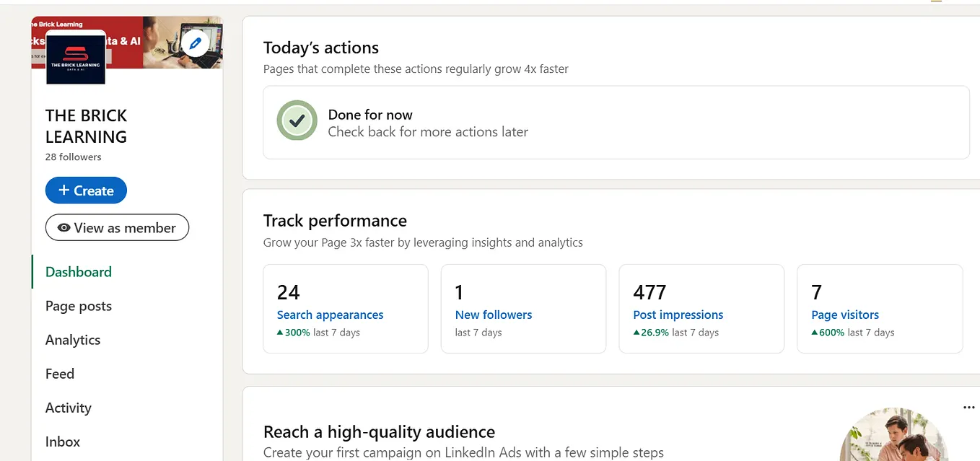Viewport: 980px width, 461px height.
Task: View New followers details
Action: click(494, 315)
